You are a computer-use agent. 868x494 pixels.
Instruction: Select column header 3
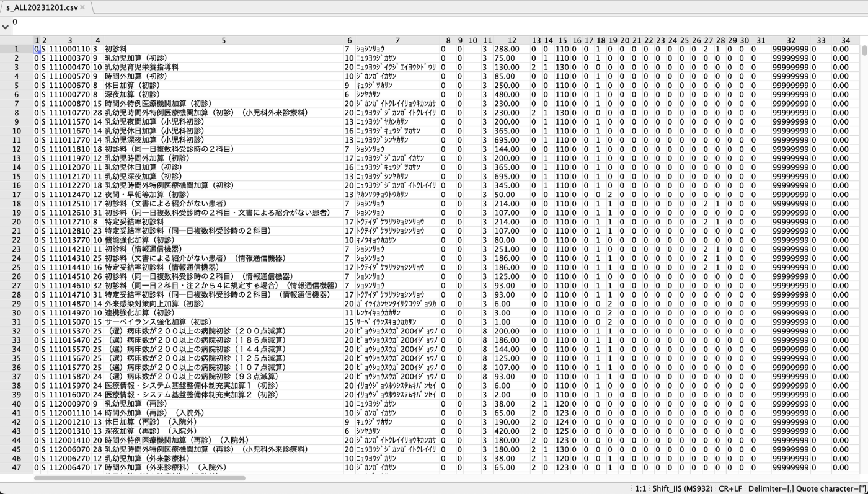pyautogui.click(x=69, y=40)
